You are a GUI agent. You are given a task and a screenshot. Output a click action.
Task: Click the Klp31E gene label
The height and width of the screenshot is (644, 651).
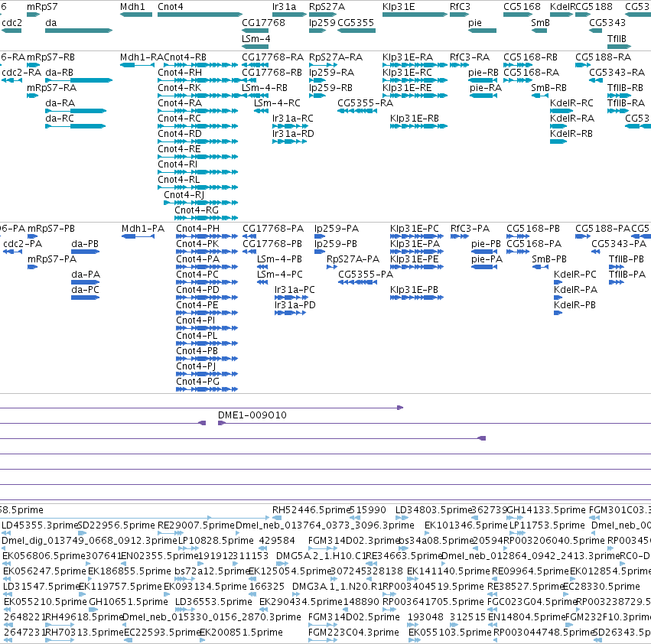pyautogui.click(x=399, y=7)
